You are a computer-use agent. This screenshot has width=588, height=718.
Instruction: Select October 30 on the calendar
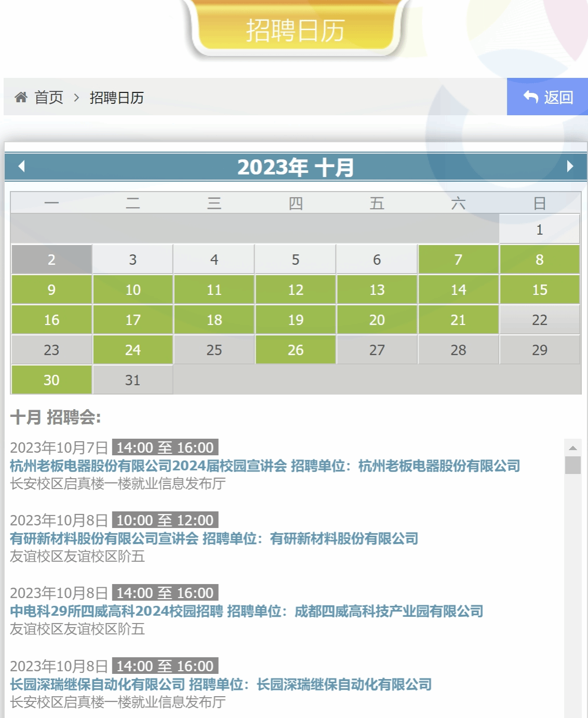click(51, 380)
